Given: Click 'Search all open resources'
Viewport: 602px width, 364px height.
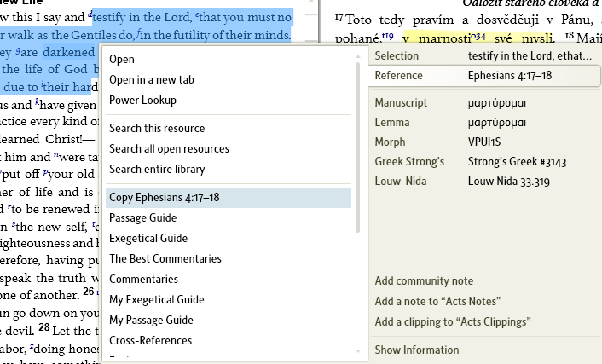Looking at the screenshot, I should (169, 148).
